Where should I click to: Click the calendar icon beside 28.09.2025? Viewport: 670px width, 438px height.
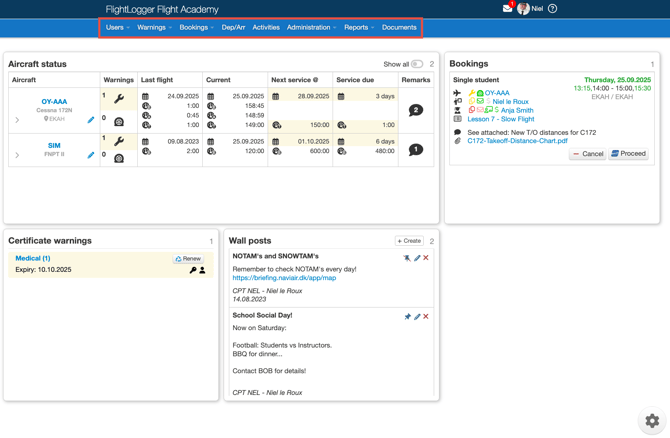(x=276, y=97)
